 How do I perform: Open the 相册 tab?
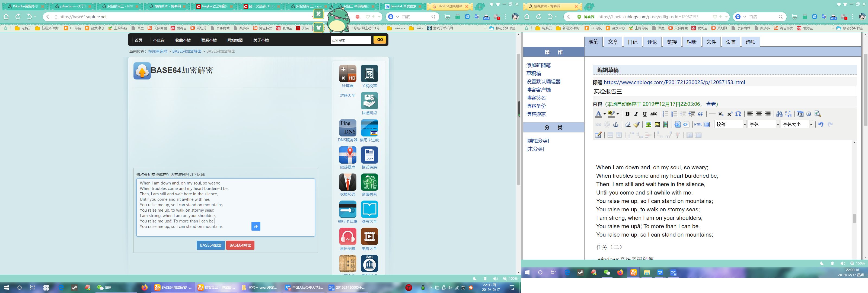pos(691,42)
